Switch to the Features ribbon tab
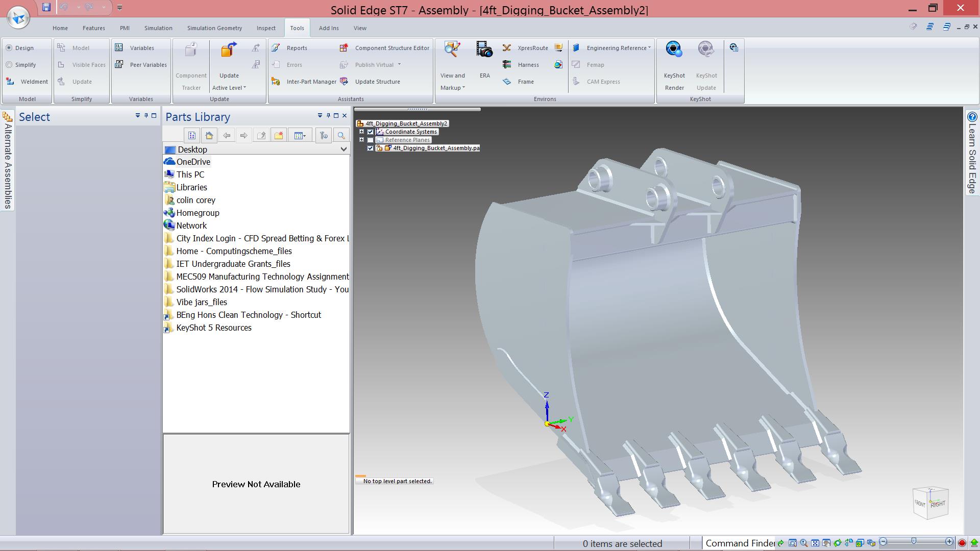This screenshot has width=980, height=551. click(x=94, y=28)
